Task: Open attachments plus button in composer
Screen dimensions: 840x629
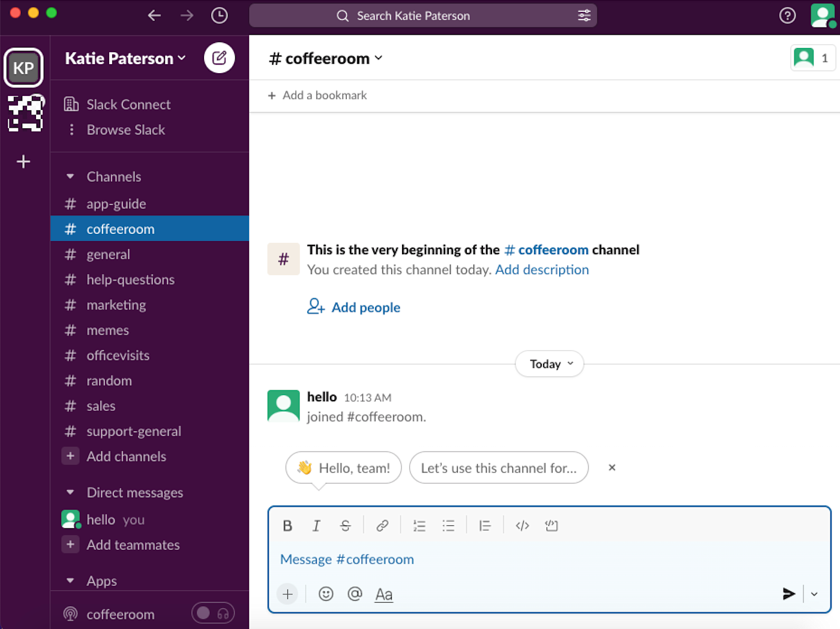Action: [x=287, y=594]
